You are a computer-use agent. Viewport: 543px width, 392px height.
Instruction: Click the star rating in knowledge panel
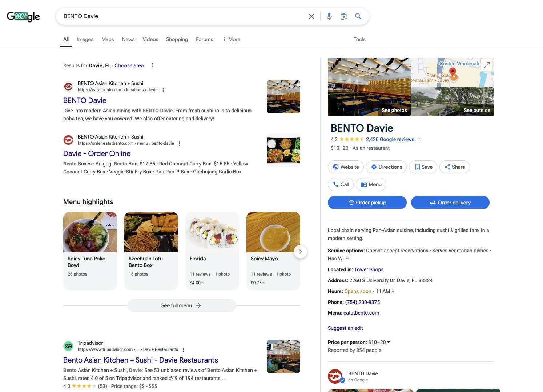click(x=352, y=139)
